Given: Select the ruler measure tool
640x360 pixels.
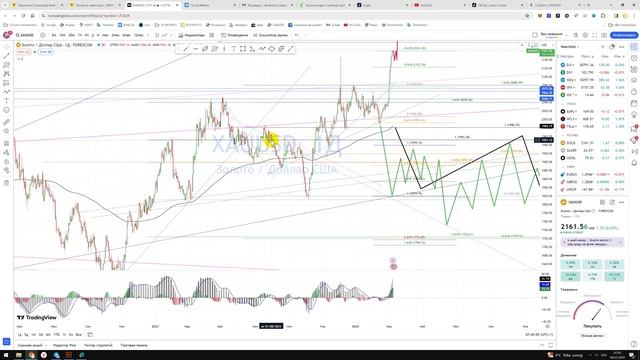Looking at the screenshot, I should (6, 122).
